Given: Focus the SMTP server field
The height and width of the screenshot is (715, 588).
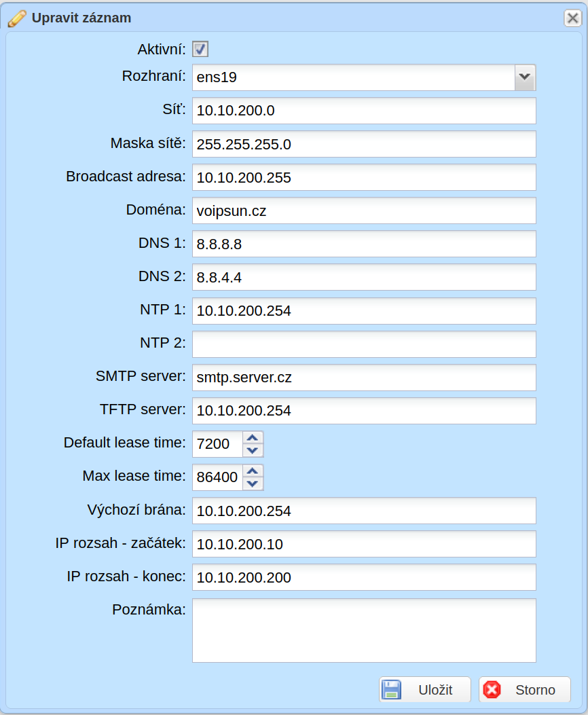Looking at the screenshot, I should coord(364,378).
